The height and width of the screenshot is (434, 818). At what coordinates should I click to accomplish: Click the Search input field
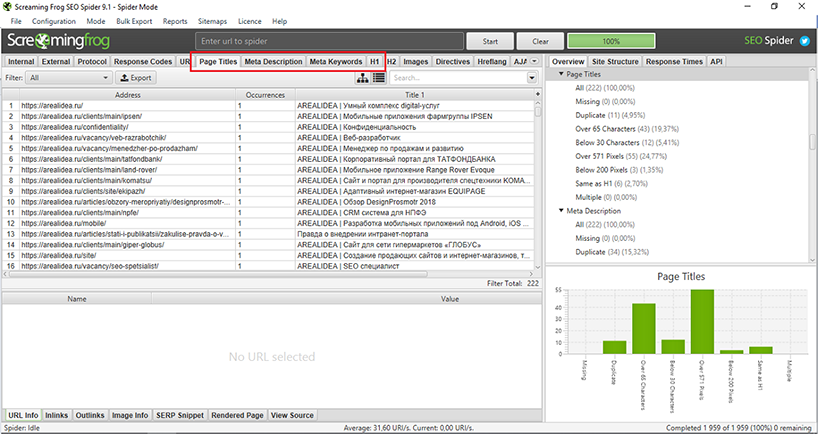click(x=458, y=78)
